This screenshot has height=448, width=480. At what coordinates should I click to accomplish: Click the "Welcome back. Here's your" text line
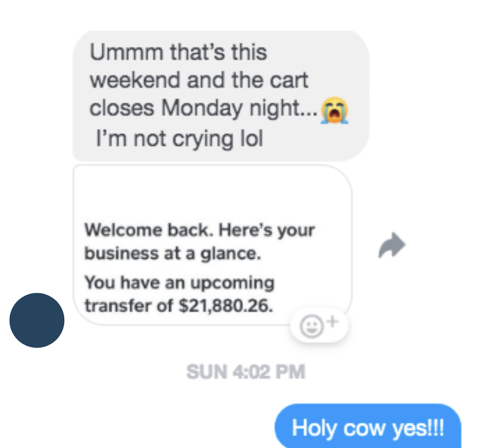tap(200, 230)
